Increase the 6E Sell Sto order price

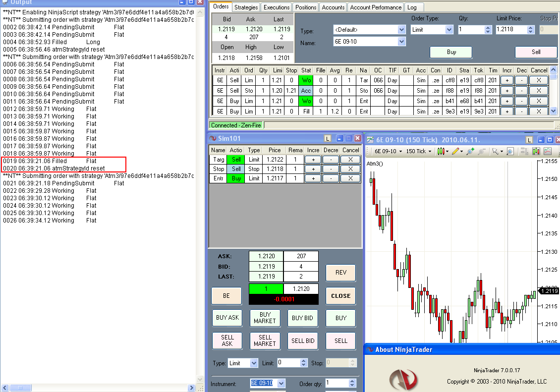(x=507, y=91)
